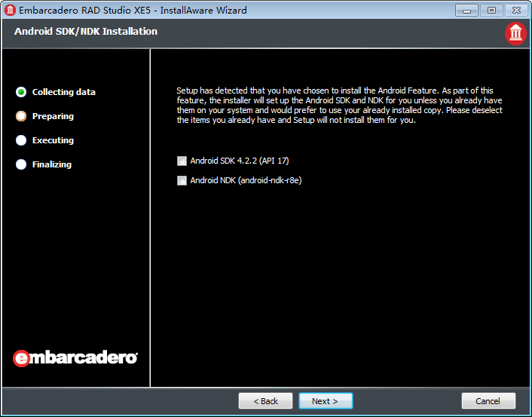Click the Executing step circle indicator
This screenshot has height=417, width=532.
(x=21, y=140)
